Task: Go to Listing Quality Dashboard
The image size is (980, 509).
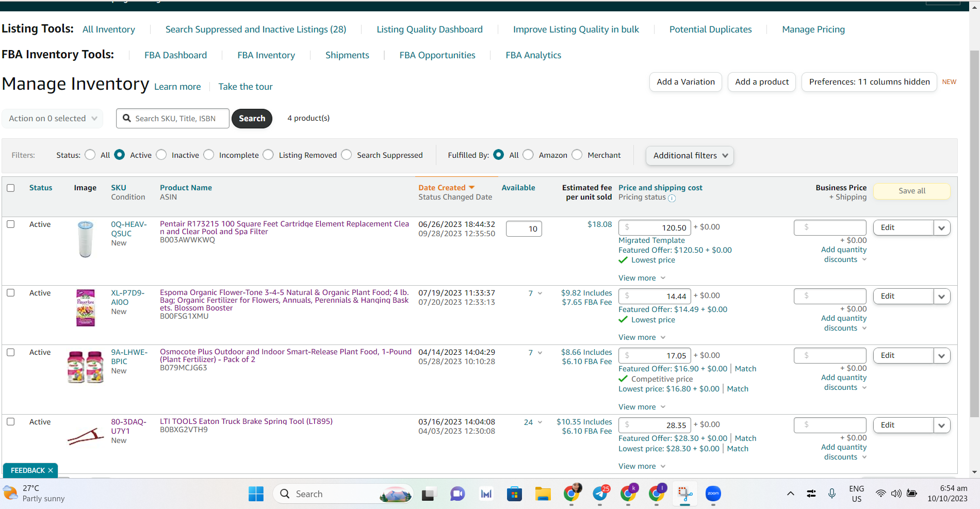Action: 430,29
